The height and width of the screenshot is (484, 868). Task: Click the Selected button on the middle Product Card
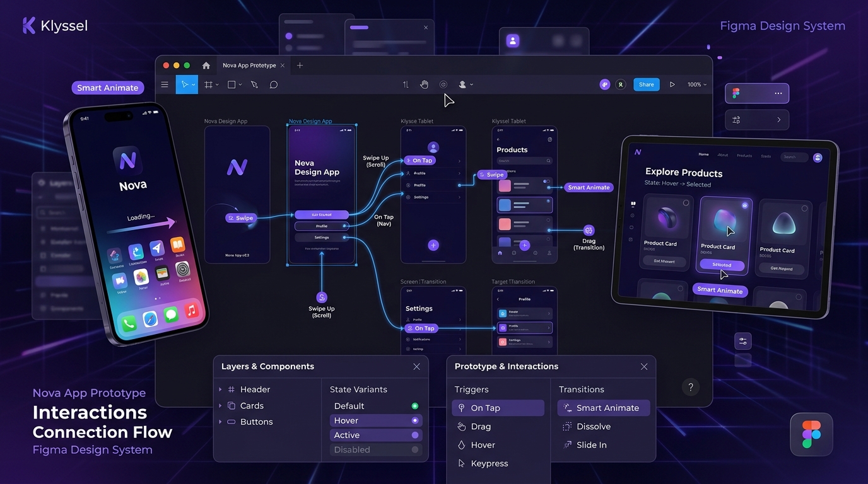tap(722, 265)
